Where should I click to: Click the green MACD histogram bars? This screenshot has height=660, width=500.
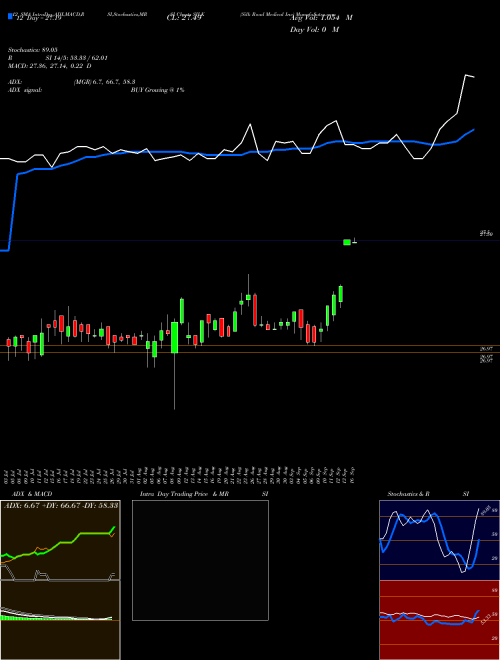pos(55,618)
